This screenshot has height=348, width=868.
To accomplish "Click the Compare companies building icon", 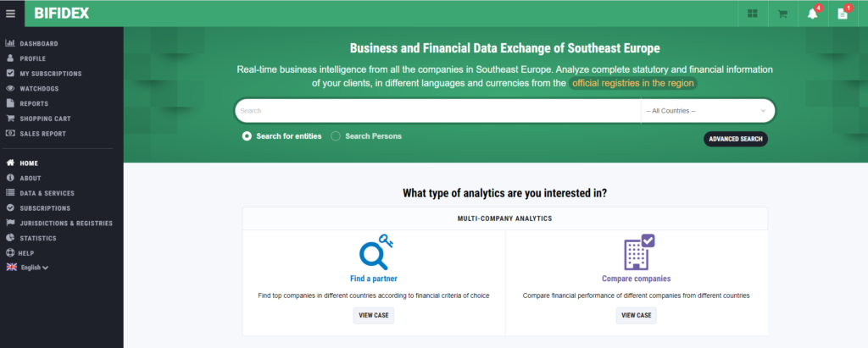I will click(x=638, y=253).
